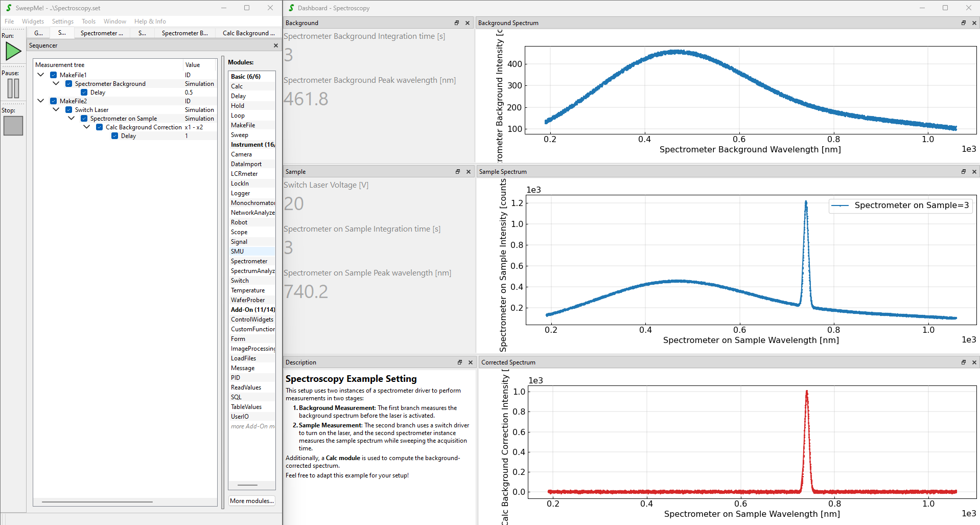Collapse the Spectrometer on Sample node

pyautogui.click(x=72, y=118)
